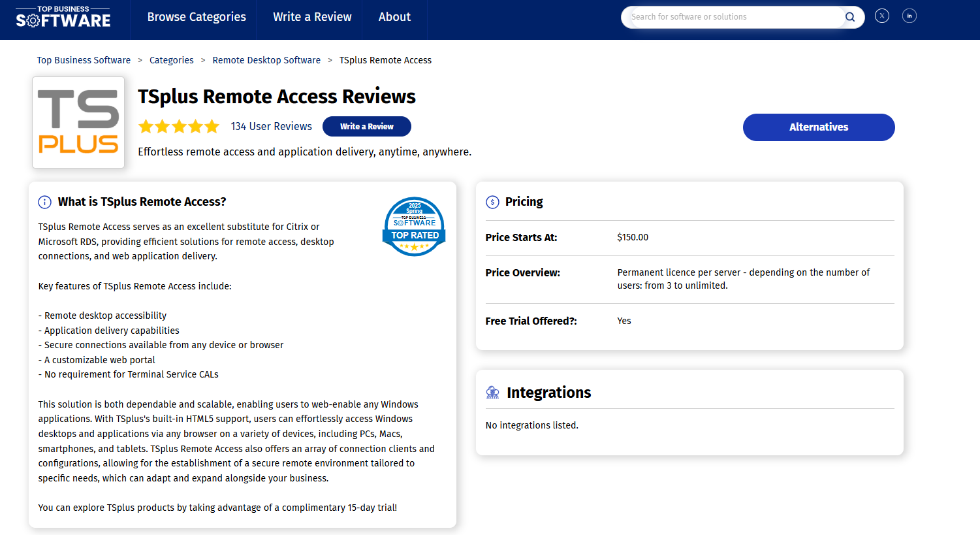Click the Integrations heading text

(x=548, y=393)
